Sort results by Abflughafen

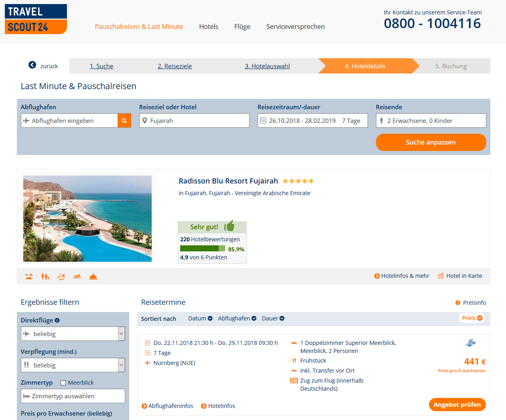pos(237,318)
